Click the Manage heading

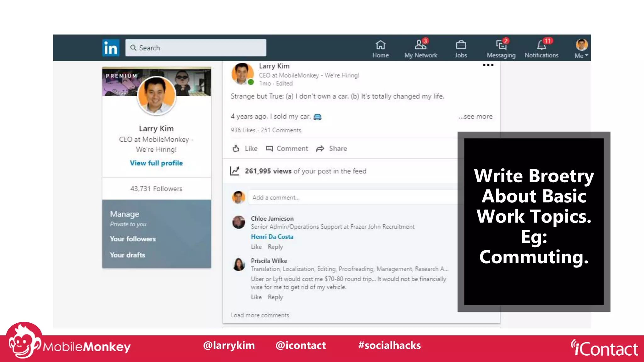click(x=125, y=214)
